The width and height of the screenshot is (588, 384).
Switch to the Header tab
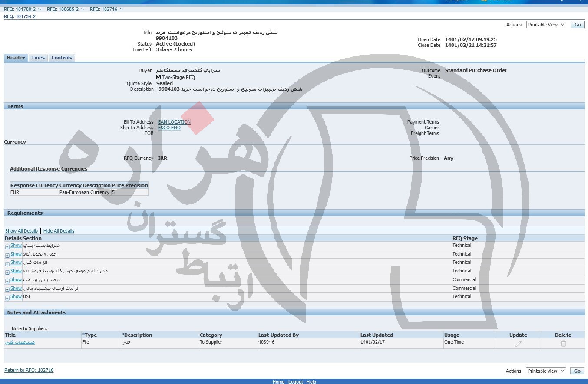click(16, 58)
